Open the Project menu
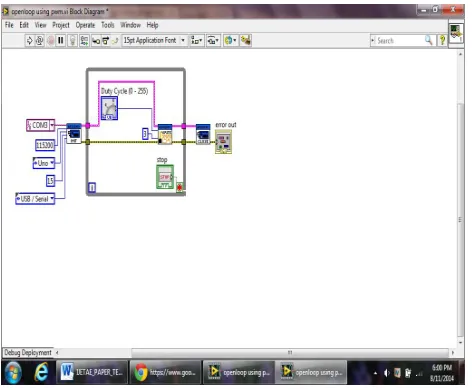 click(61, 25)
